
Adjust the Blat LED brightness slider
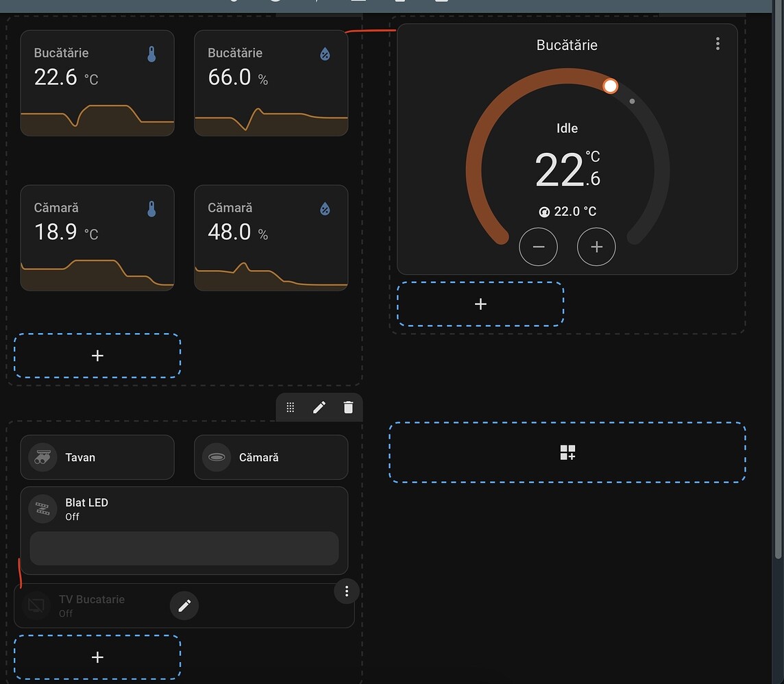click(184, 548)
